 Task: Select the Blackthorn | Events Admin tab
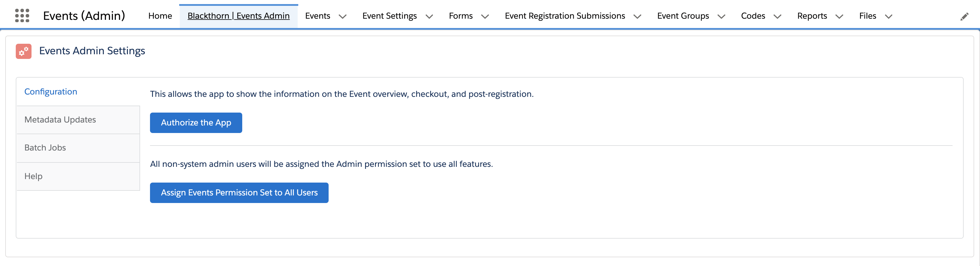238,16
